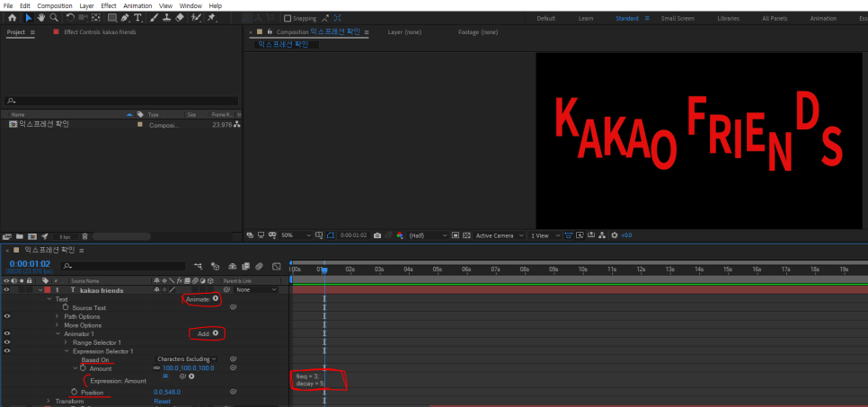Select the Rectangle shape tool

[x=112, y=18]
